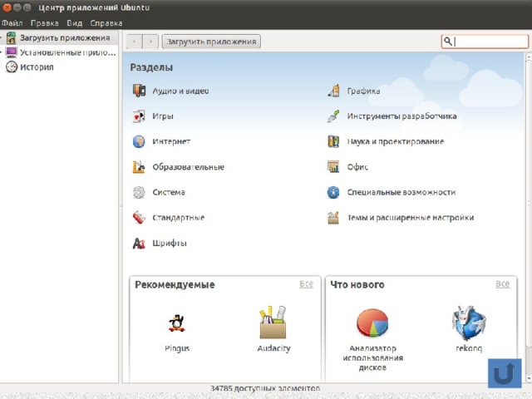Expand the Установленные приложения tree arrow

pyautogui.click(x=2, y=52)
